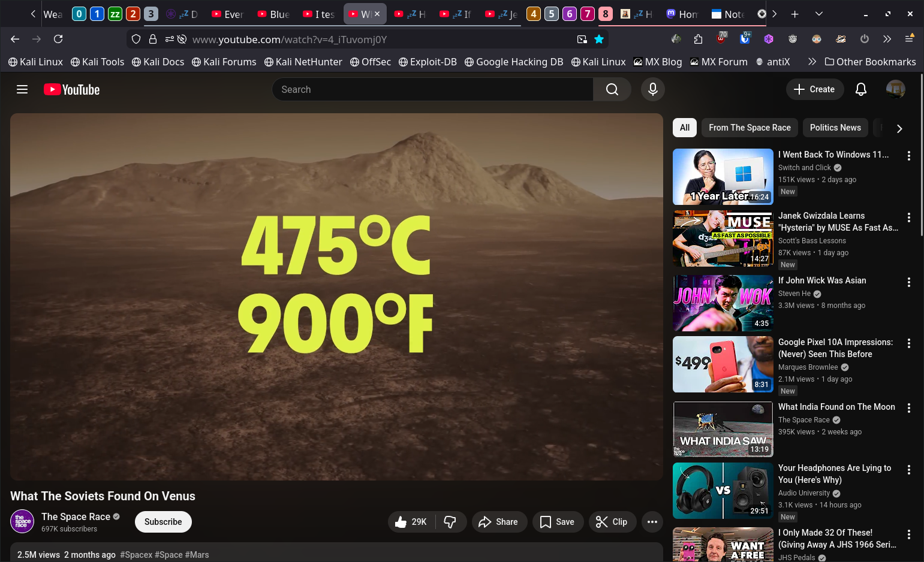Open the YouTube hamburger guide menu

coord(22,89)
